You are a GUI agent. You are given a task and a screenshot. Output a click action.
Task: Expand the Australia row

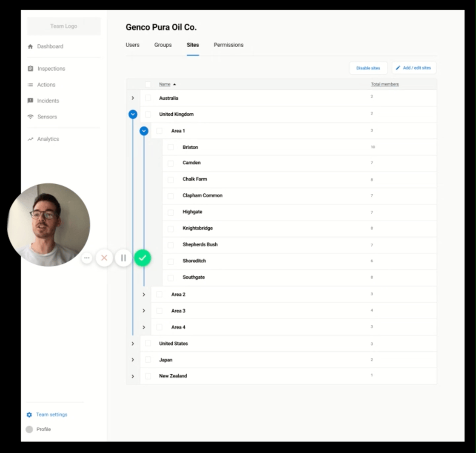[x=133, y=98]
